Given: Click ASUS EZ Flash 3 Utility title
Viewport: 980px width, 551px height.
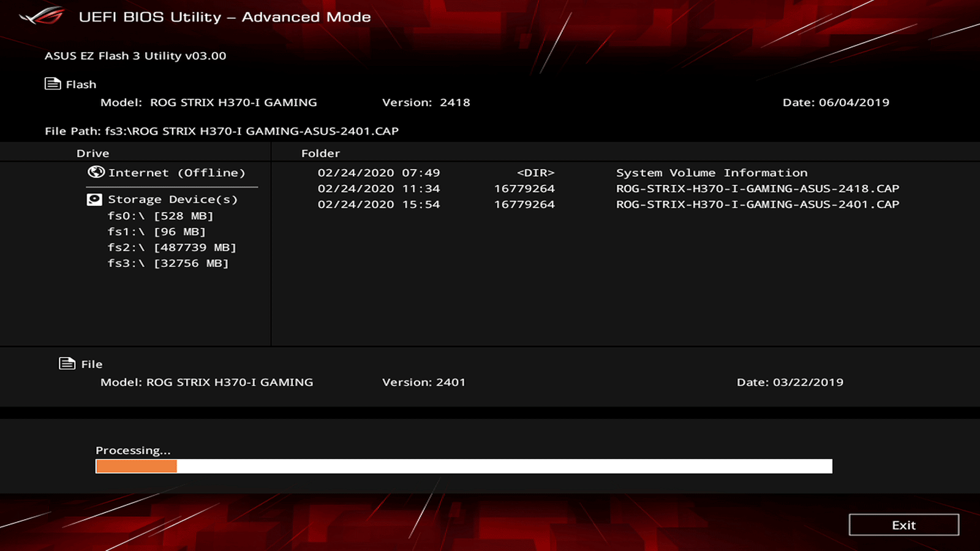Looking at the screenshot, I should pyautogui.click(x=135, y=56).
